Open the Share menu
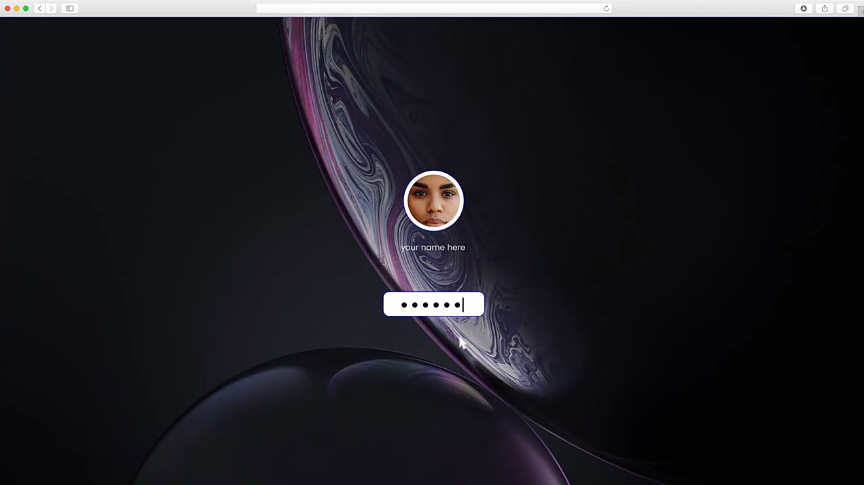Viewport: 864px width, 485px height. tap(824, 8)
